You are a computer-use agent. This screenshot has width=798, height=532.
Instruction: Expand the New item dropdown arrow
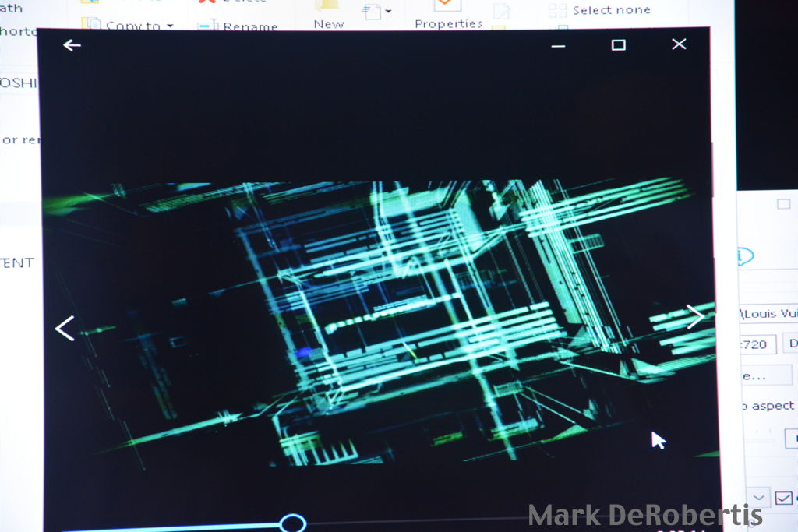[x=387, y=12]
